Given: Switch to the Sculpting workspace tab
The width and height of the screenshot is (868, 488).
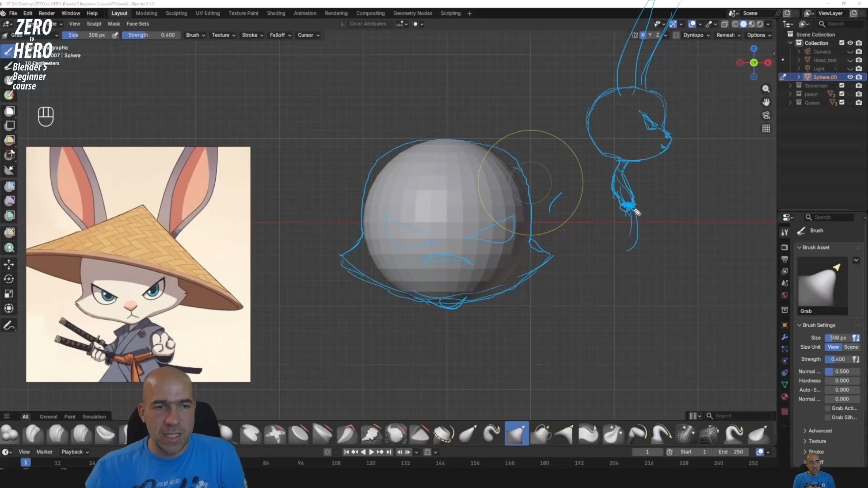Looking at the screenshot, I should pos(176,13).
